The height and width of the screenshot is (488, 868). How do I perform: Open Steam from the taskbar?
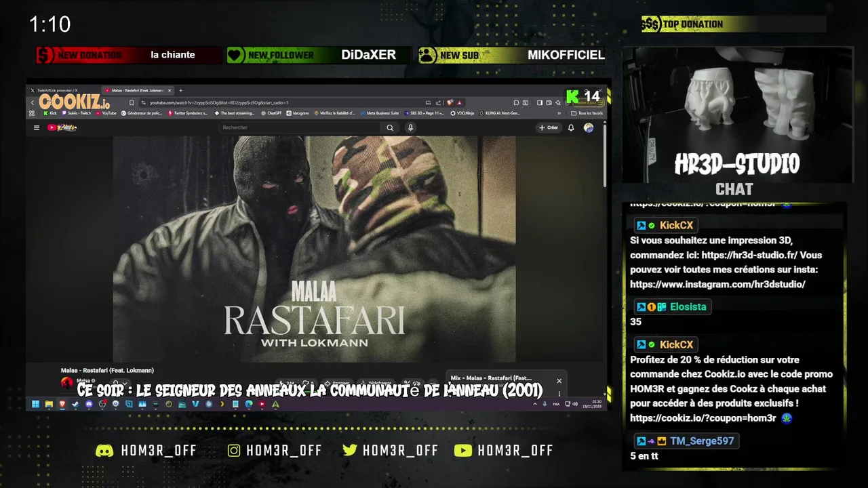coord(75,404)
